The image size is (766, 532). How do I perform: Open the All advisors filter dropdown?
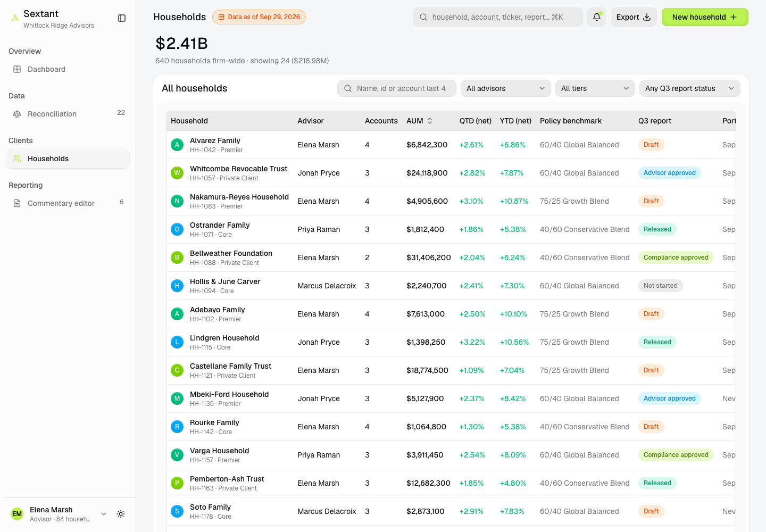click(x=505, y=88)
